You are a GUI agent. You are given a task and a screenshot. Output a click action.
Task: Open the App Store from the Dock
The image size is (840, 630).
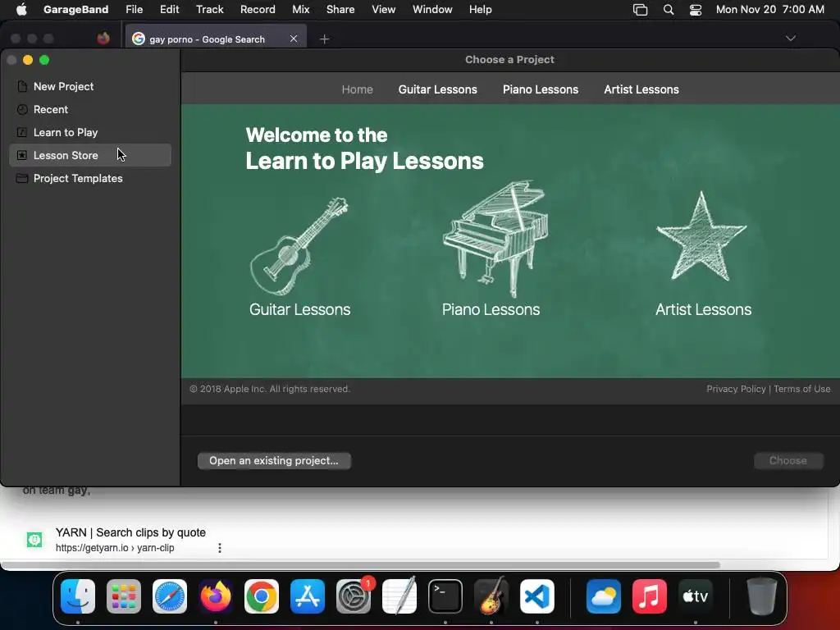tap(308, 596)
